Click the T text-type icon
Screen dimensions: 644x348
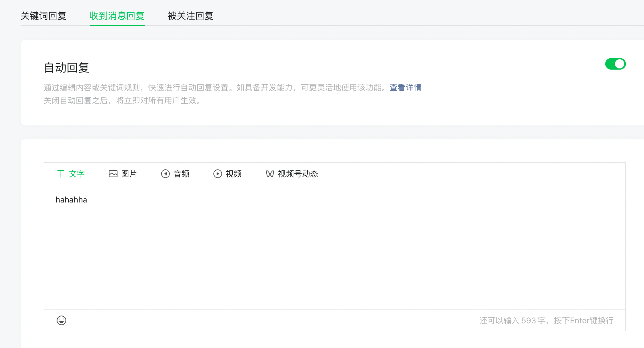click(61, 174)
